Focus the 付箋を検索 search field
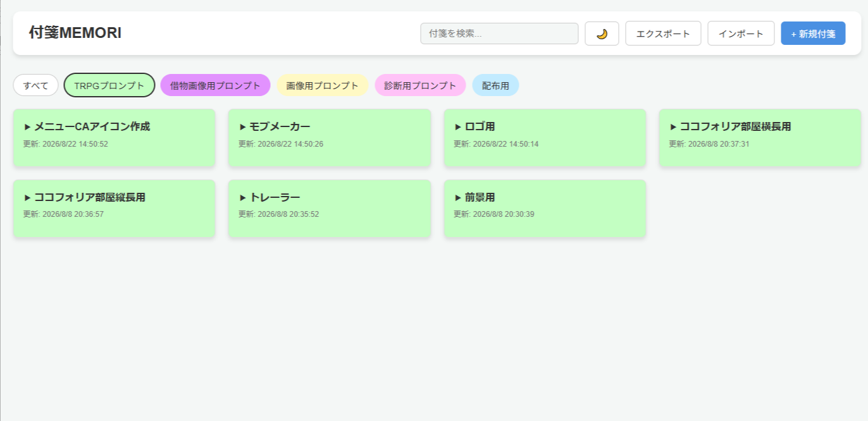The image size is (868, 421). (499, 34)
